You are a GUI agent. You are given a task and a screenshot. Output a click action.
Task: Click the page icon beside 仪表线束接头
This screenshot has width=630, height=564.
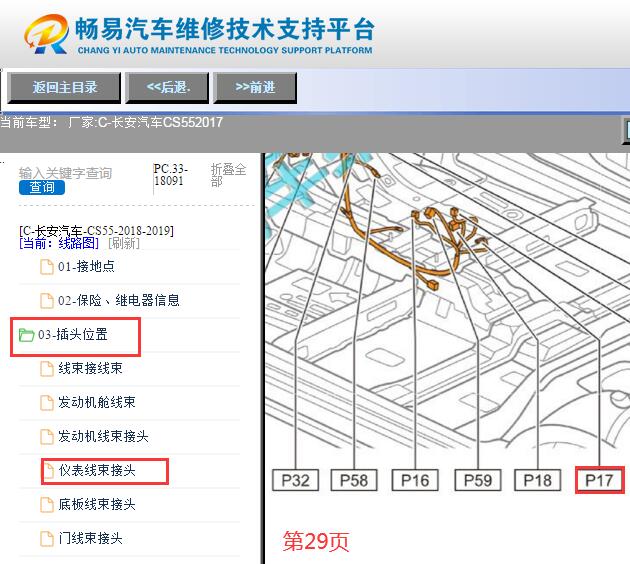pos(48,470)
